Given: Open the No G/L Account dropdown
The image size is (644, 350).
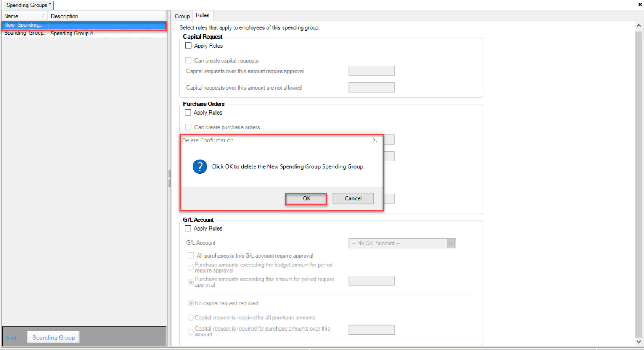Looking at the screenshot, I should tap(402, 243).
